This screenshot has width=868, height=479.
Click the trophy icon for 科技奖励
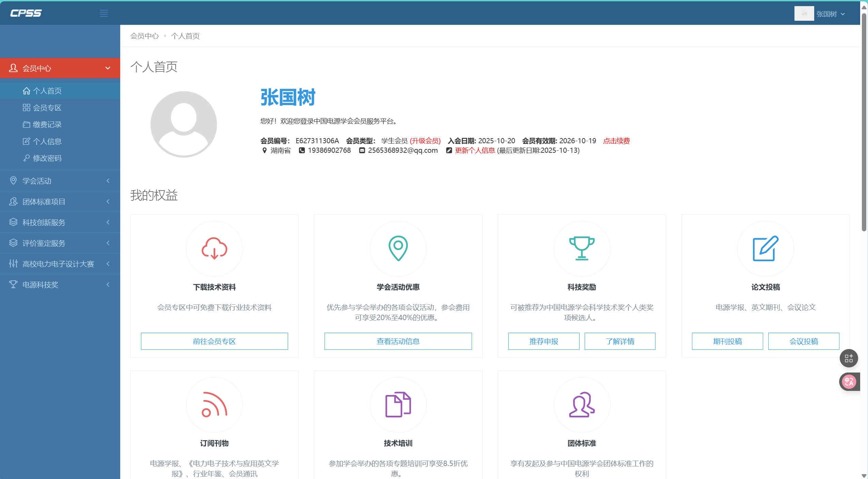coord(582,248)
